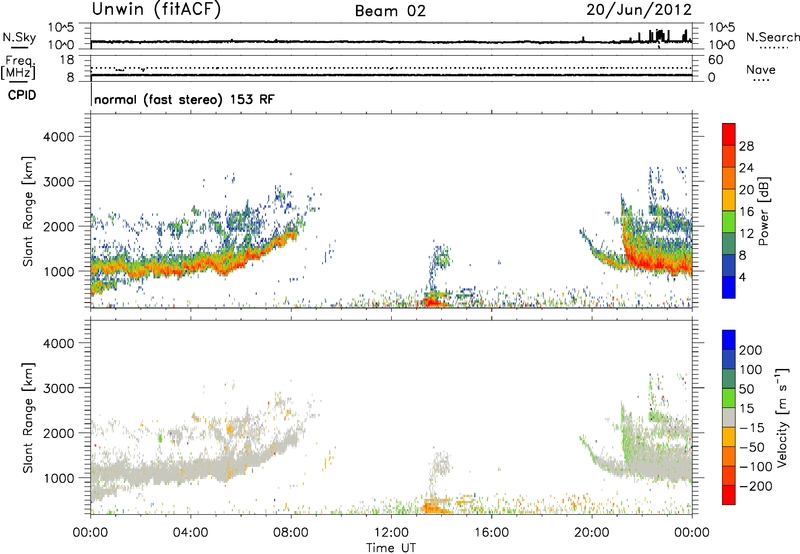Click the '12:00' time tick label
800x554 pixels.
coord(391,533)
